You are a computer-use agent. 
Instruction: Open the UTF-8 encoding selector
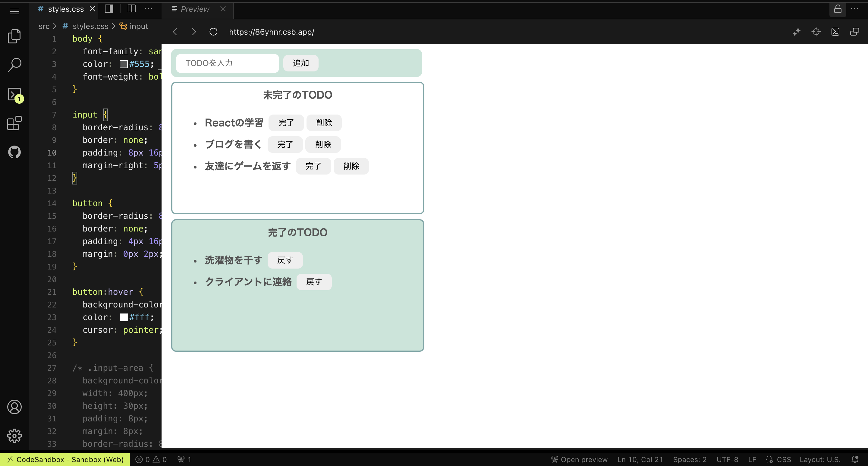click(x=727, y=459)
